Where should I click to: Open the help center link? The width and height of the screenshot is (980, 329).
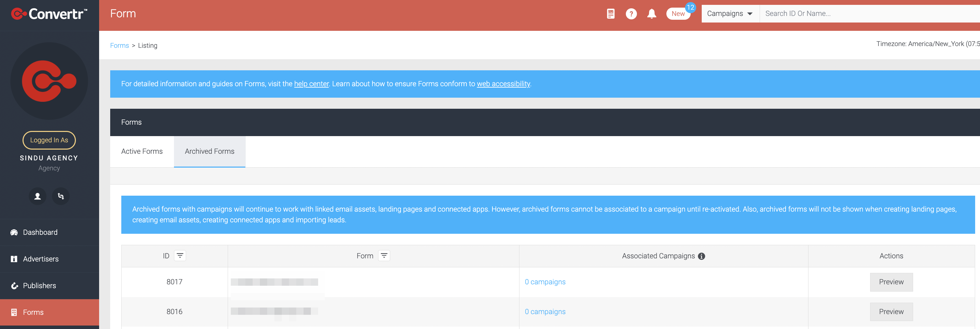[311, 84]
